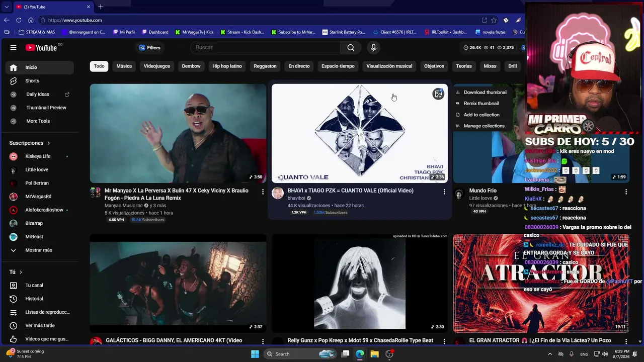This screenshot has height=362, width=644.
Task: Open the Manyao Music Inc channel avatar
Action: tap(96, 193)
